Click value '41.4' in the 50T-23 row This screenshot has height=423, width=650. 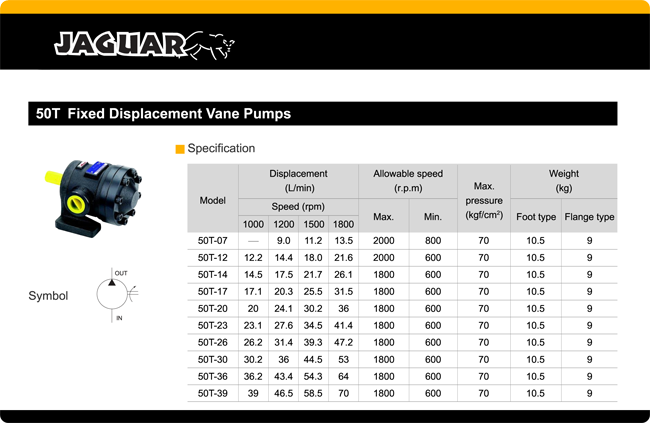pos(344,326)
